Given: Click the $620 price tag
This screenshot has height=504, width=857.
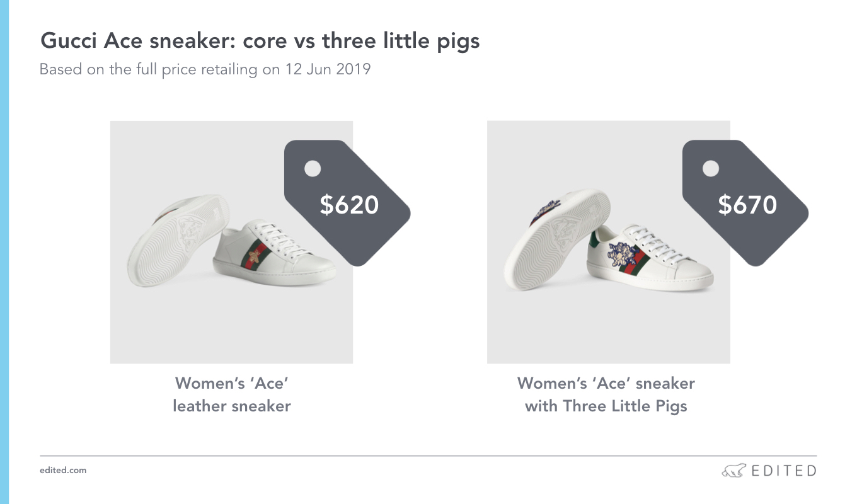Looking at the screenshot, I should pyautogui.click(x=348, y=203).
